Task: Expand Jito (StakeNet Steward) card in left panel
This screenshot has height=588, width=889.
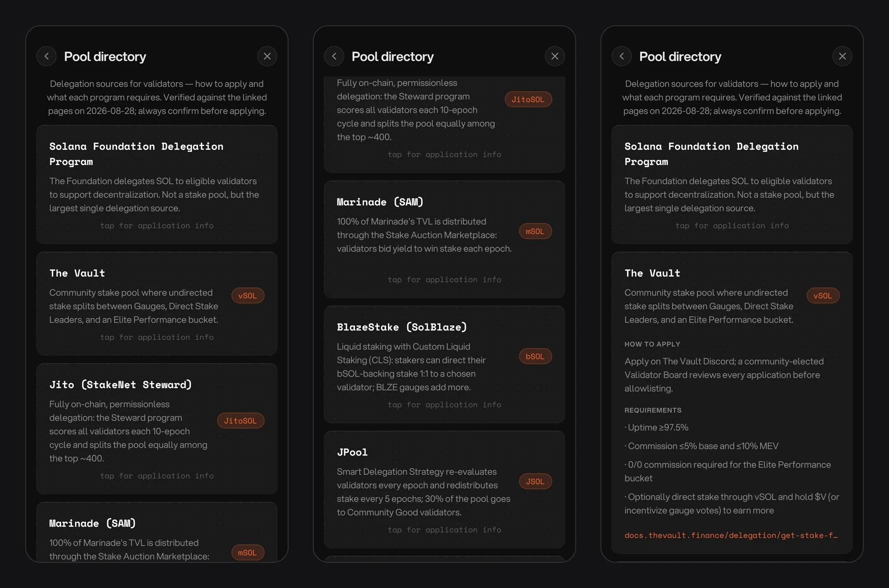Action: coord(157,429)
